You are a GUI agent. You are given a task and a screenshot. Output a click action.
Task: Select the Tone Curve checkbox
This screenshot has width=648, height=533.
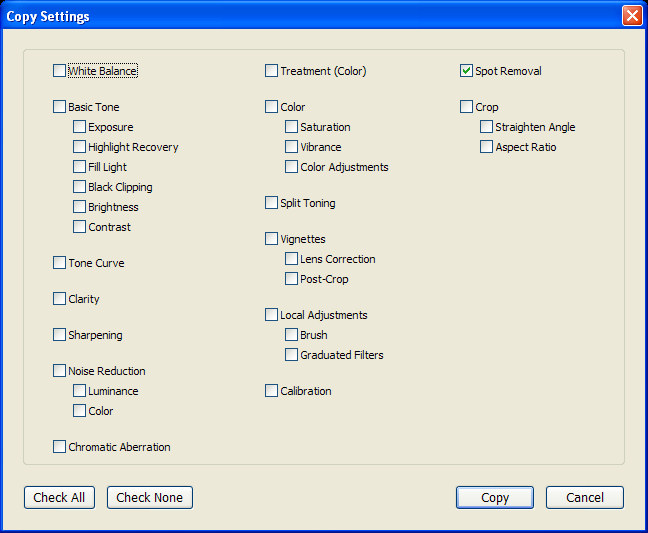click(59, 263)
